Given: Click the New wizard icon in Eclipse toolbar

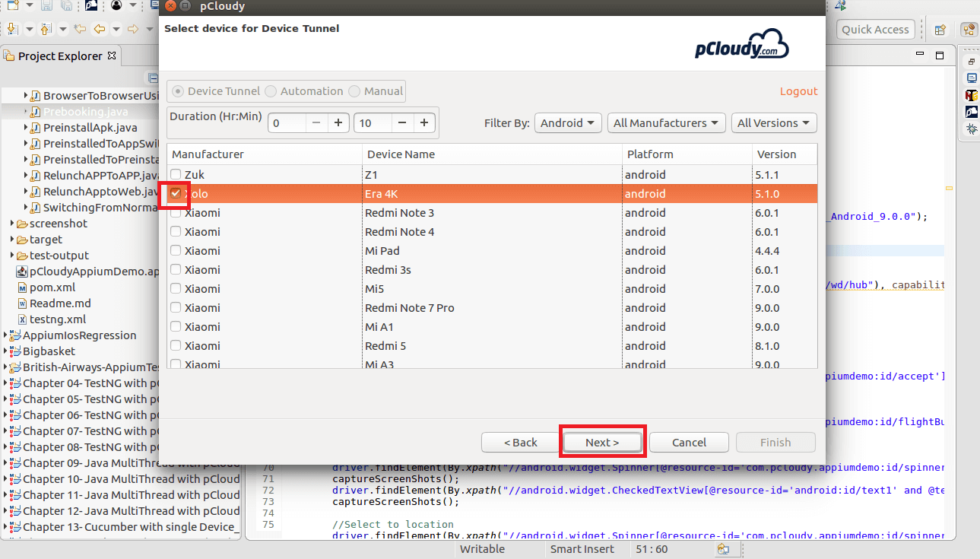Looking at the screenshot, I should click(13, 5).
